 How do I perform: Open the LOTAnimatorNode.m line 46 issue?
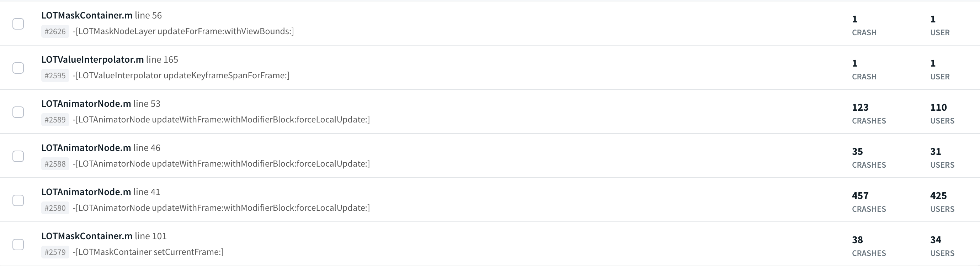101,148
